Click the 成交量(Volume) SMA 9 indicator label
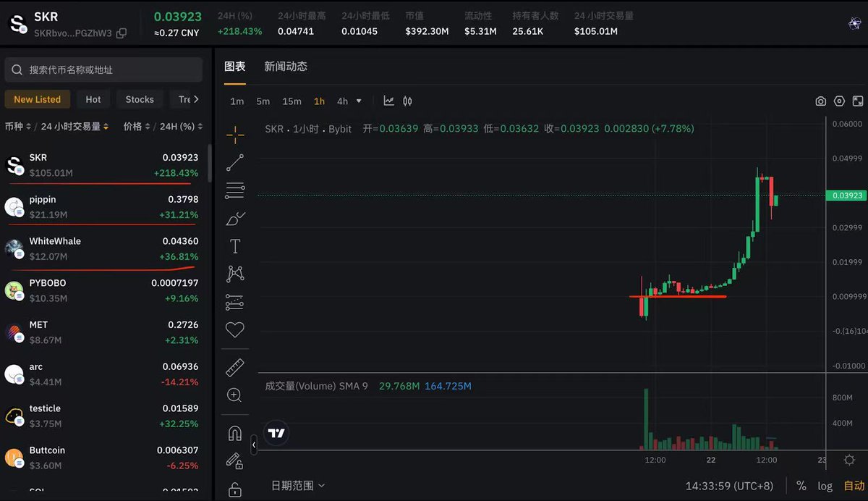 [316, 386]
